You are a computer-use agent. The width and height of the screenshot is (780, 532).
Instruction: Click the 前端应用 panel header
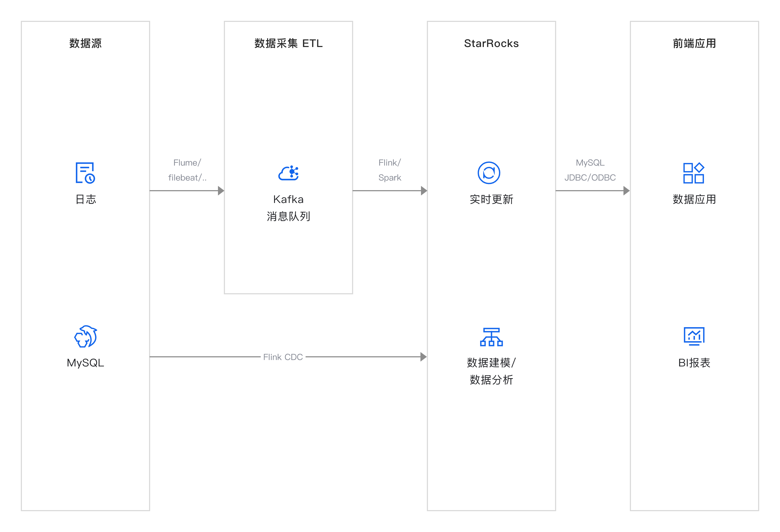click(694, 43)
